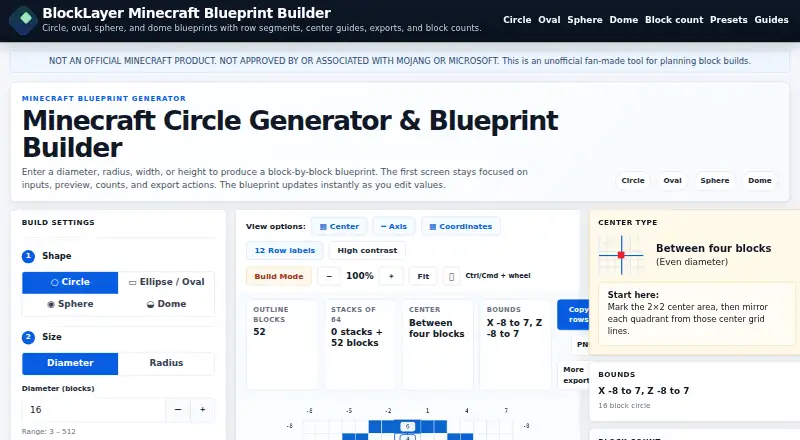800x440 pixels.
Task: Click 'MINECRAFT BLUEPRINT GENERATOR' eyebrow text
Action: [x=104, y=99]
